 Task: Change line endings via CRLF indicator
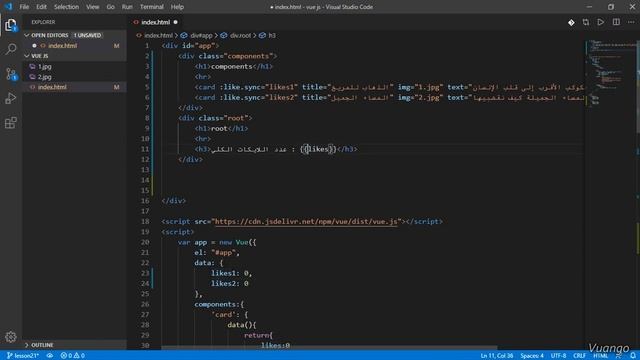coord(579,356)
